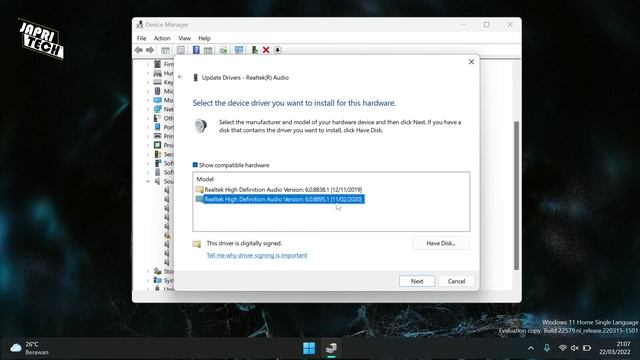The width and height of the screenshot is (640, 360).
Task: Open the Help menu in Device Manager
Action: click(x=204, y=38)
